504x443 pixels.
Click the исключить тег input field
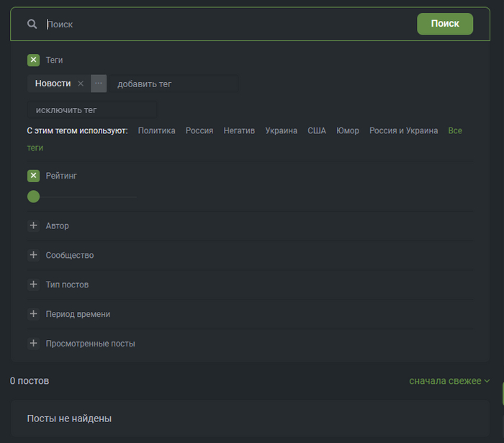click(x=91, y=110)
